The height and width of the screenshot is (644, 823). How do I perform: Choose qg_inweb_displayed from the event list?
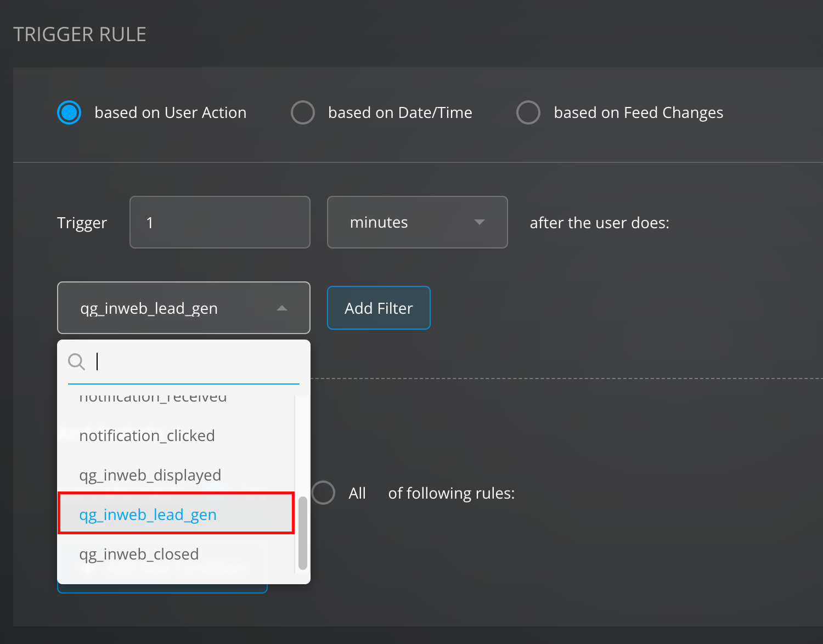point(150,475)
